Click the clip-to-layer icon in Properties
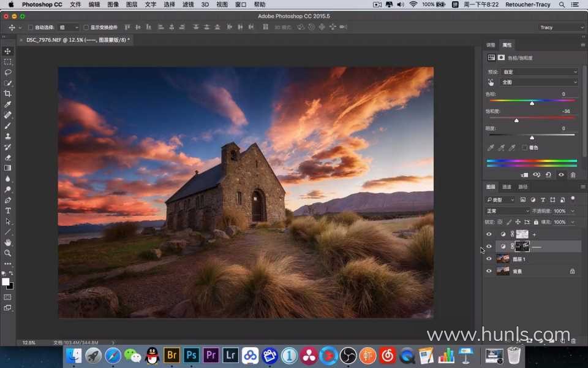This screenshot has width=588, height=368. [x=524, y=175]
